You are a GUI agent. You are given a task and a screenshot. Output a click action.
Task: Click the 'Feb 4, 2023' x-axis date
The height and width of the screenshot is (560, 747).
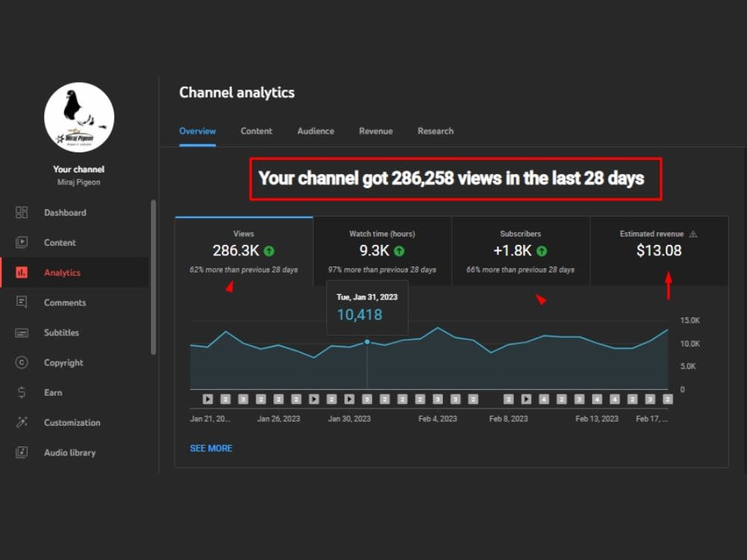click(x=438, y=419)
